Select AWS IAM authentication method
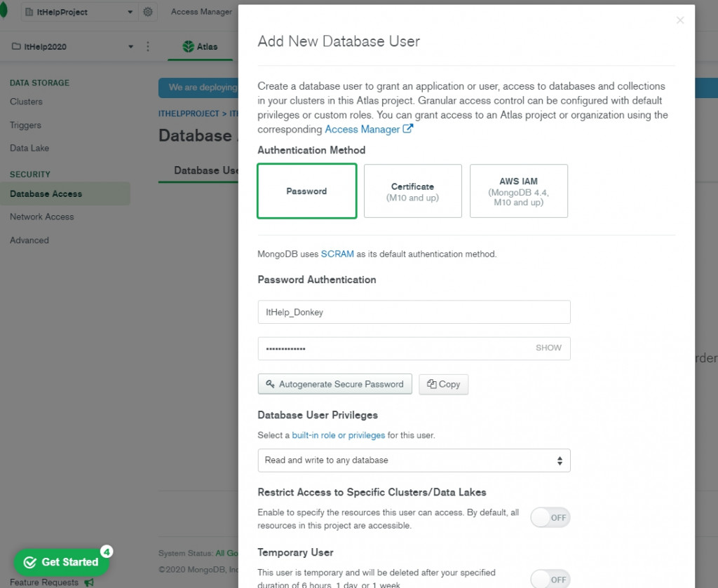This screenshot has height=588, width=718. (519, 191)
